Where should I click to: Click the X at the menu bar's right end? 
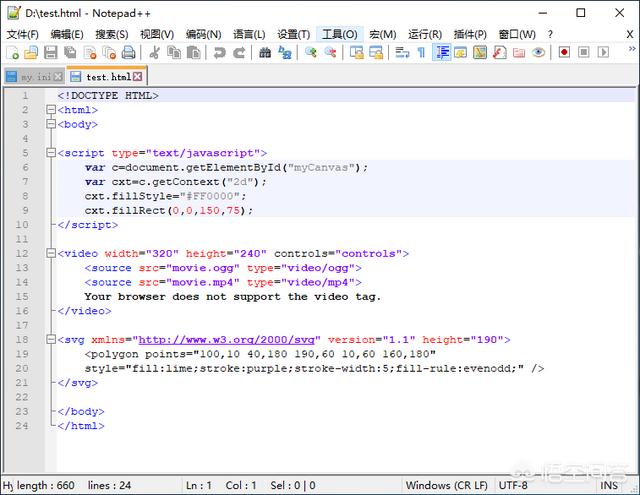pyautogui.click(x=630, y=34)
